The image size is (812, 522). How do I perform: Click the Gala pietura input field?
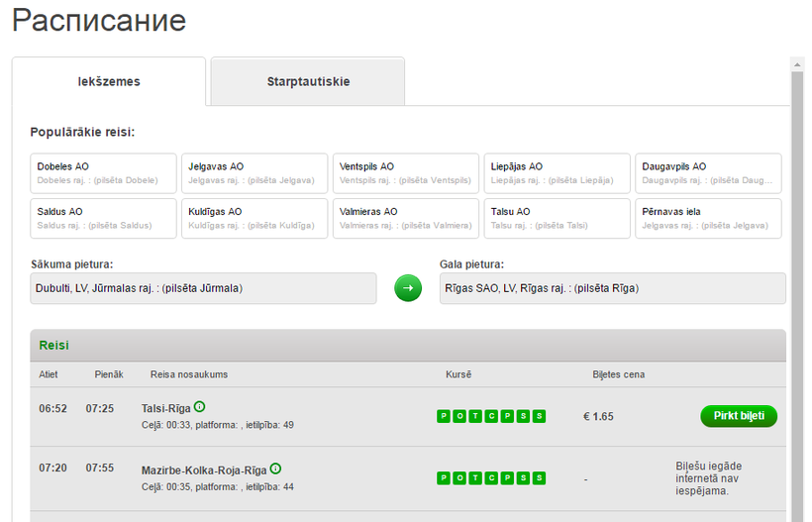612,288
